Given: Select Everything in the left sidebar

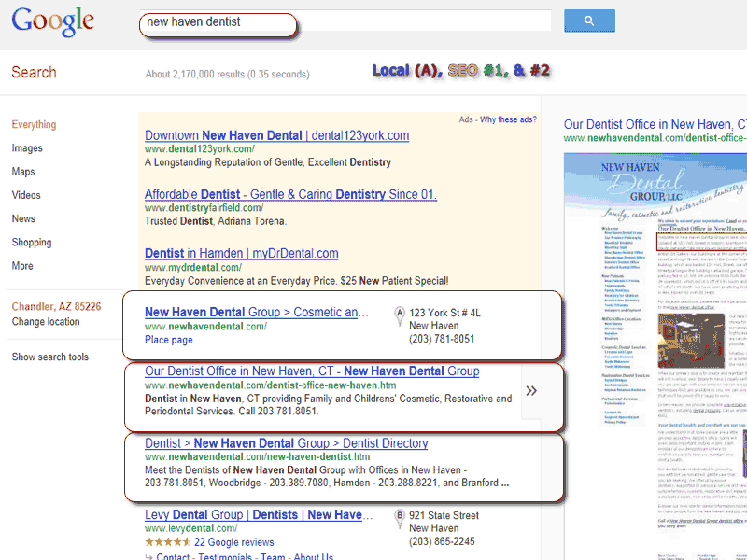Looking at the screenshot, I should (x=34, y=124).
